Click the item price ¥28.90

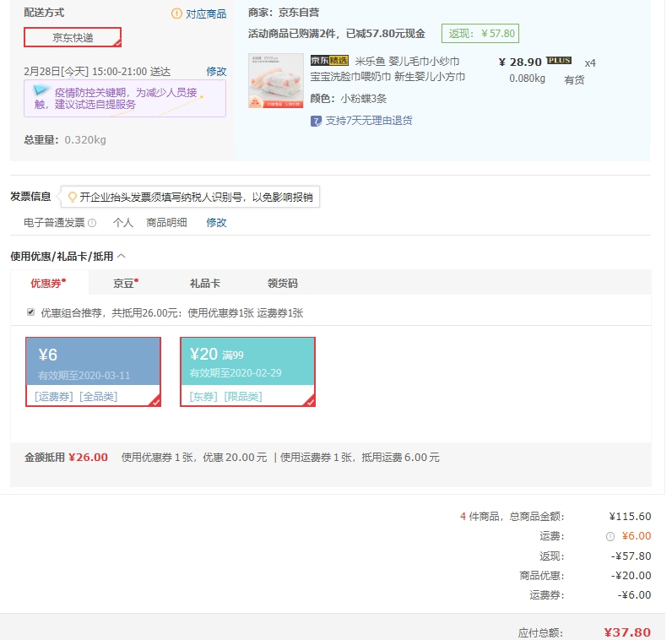[x=520, y=62]
